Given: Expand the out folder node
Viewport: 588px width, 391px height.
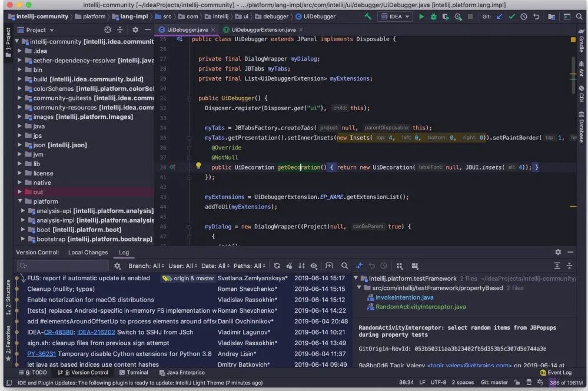Looking at the screenshot, I should click(x=20, y=192).
